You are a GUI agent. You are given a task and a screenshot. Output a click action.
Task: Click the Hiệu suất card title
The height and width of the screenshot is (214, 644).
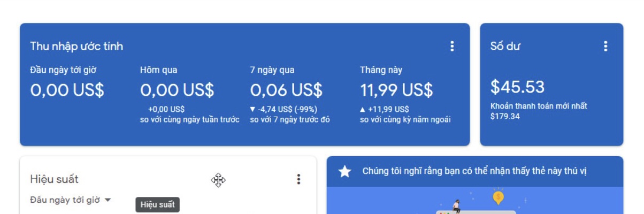coord(54,179)
